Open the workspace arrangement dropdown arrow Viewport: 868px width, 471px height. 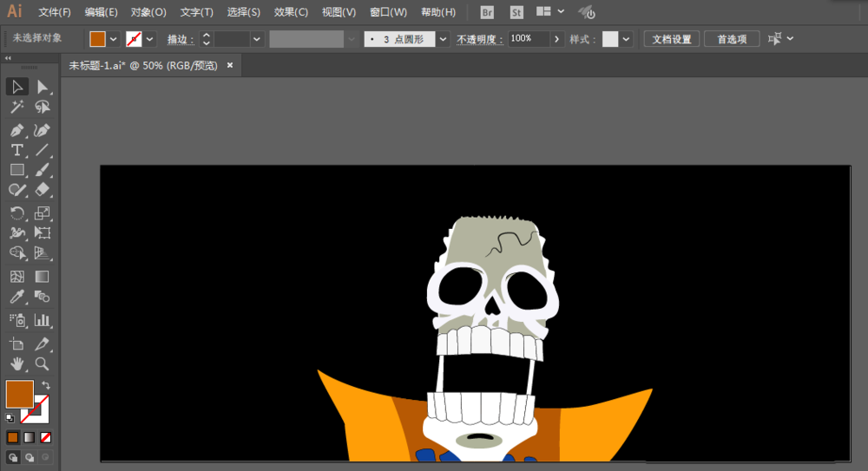point(561,11)
